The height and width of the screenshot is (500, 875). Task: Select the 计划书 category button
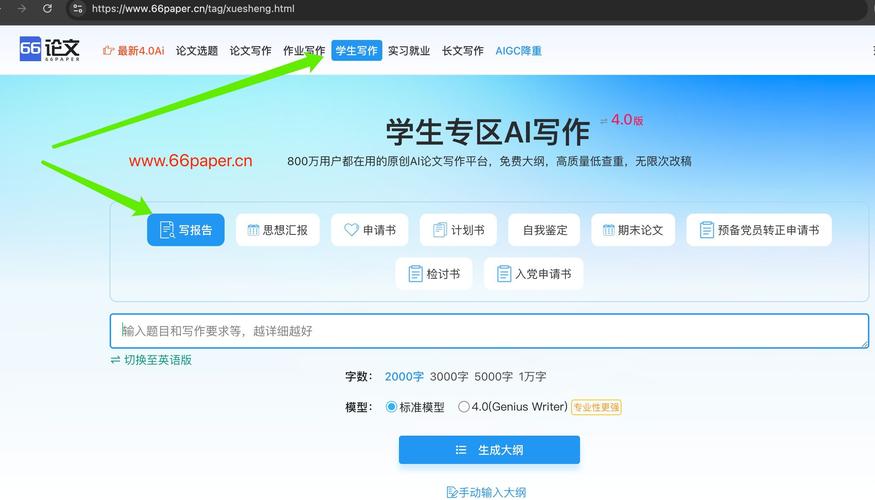tap(458, 230)
